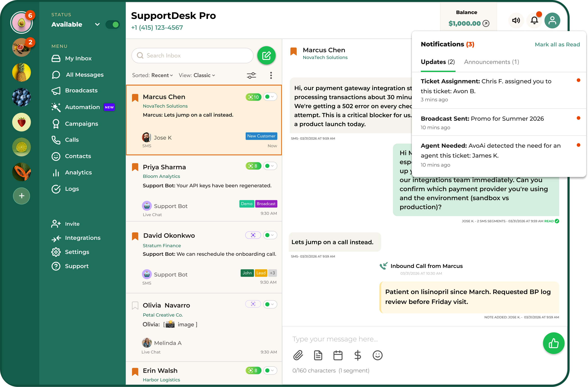Screen dimensions: 588x387
Task: Click the sound volume icon
Action: click(516, 20)
